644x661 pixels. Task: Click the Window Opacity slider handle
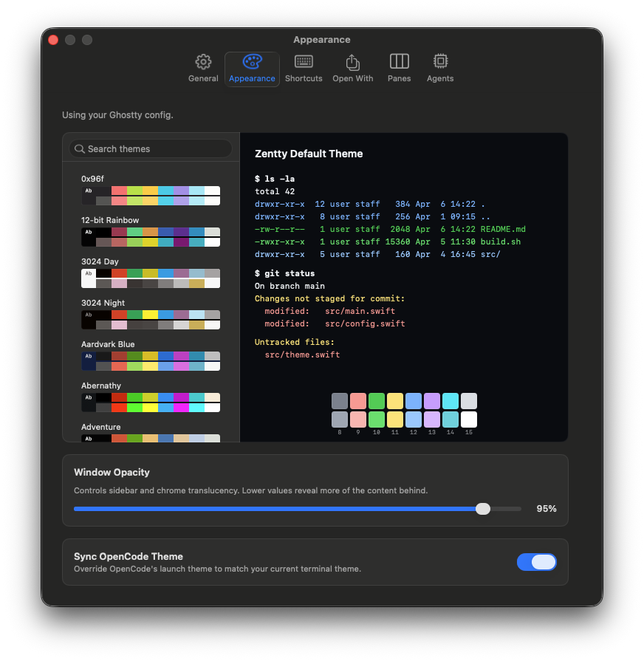coord(483,509)
